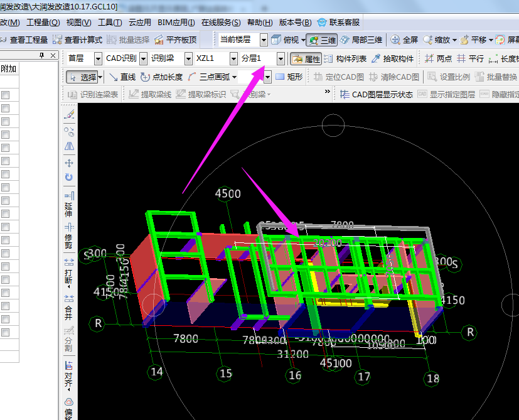Select the 合并 merge tool
The image size is (519, 420).
69,308
